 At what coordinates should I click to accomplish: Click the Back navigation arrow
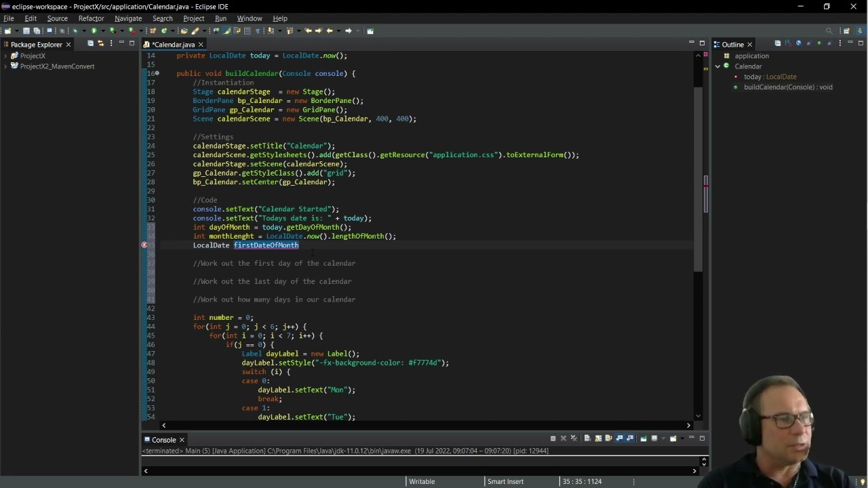[x=330, y=30]
